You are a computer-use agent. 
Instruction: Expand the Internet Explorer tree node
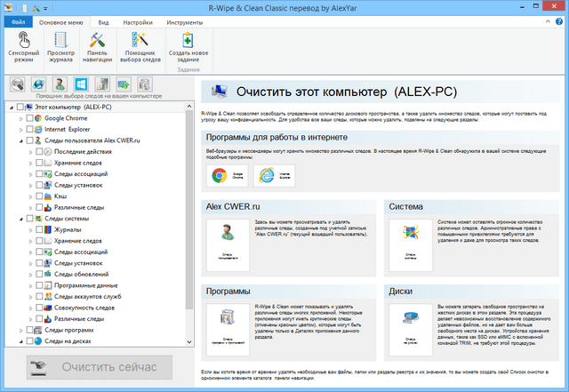[21, 130]
